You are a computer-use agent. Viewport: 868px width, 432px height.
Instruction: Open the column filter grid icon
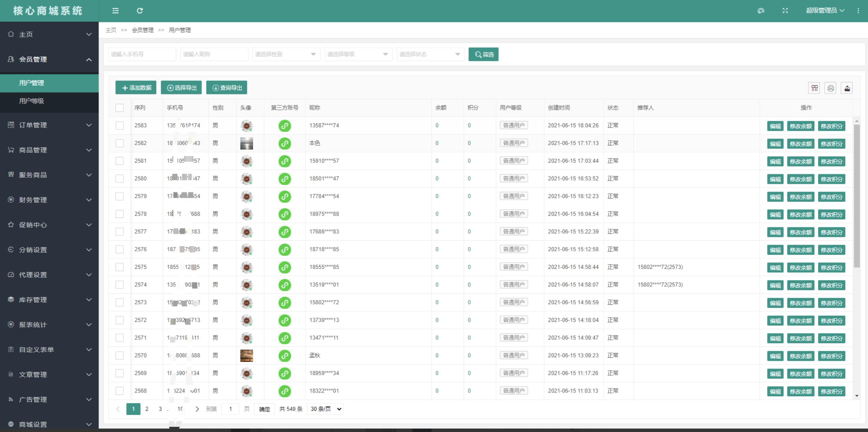click(x=814, y=88)
